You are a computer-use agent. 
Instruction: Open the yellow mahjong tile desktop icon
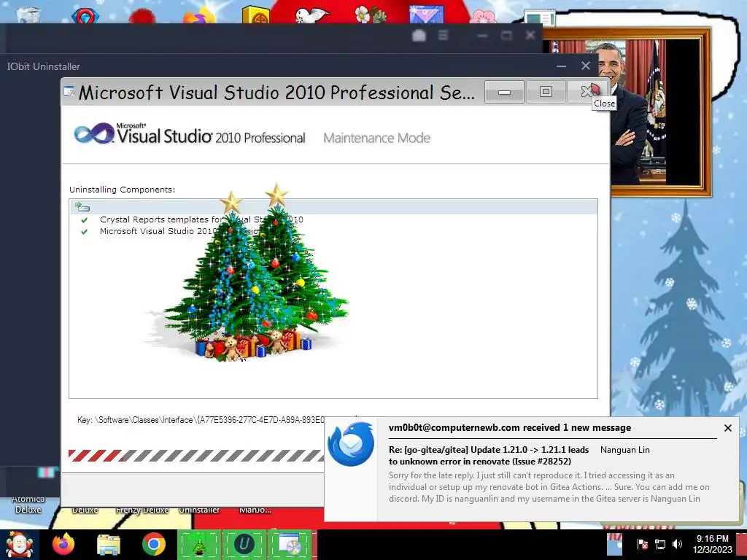tap(256, 15)
